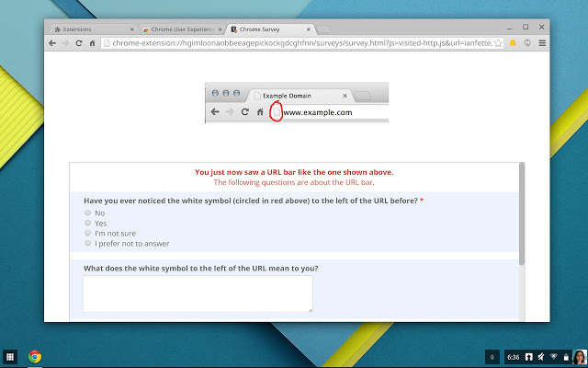Click the example URL bar image
Image resolution: width=588 pixels, height=368 pixels.
297,103
